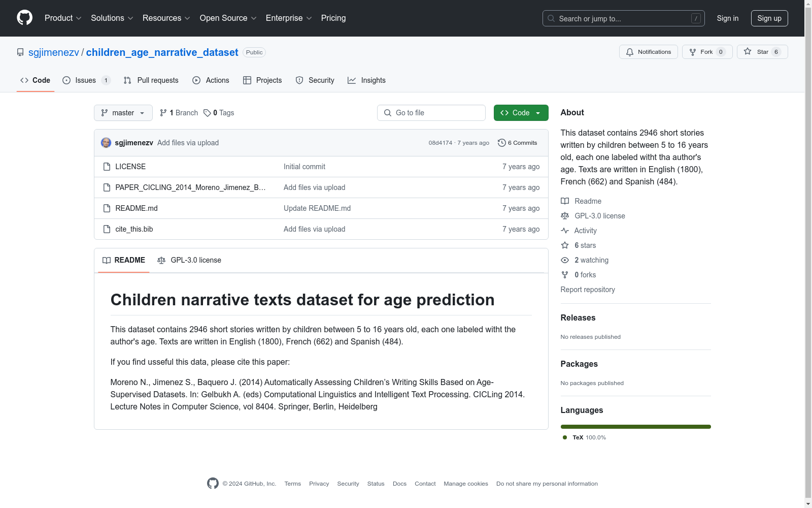Viewport: 812px width, 508px height.
Task: Go to the Projects tab
Action: [262, 80]
